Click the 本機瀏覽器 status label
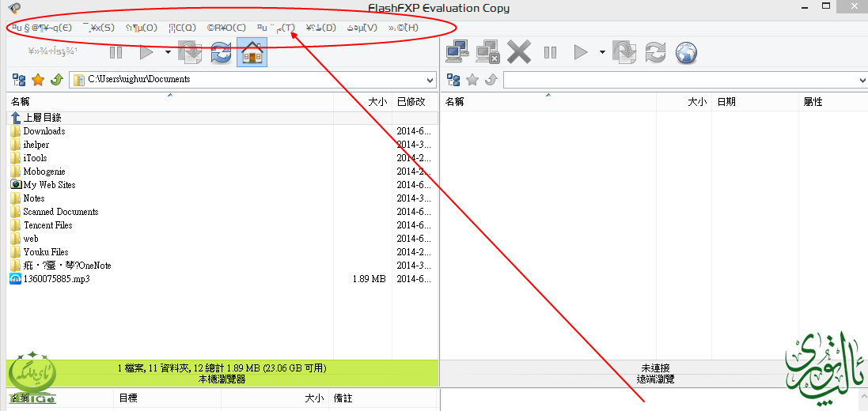Viewport: 868px width, 411px height. 222,379
